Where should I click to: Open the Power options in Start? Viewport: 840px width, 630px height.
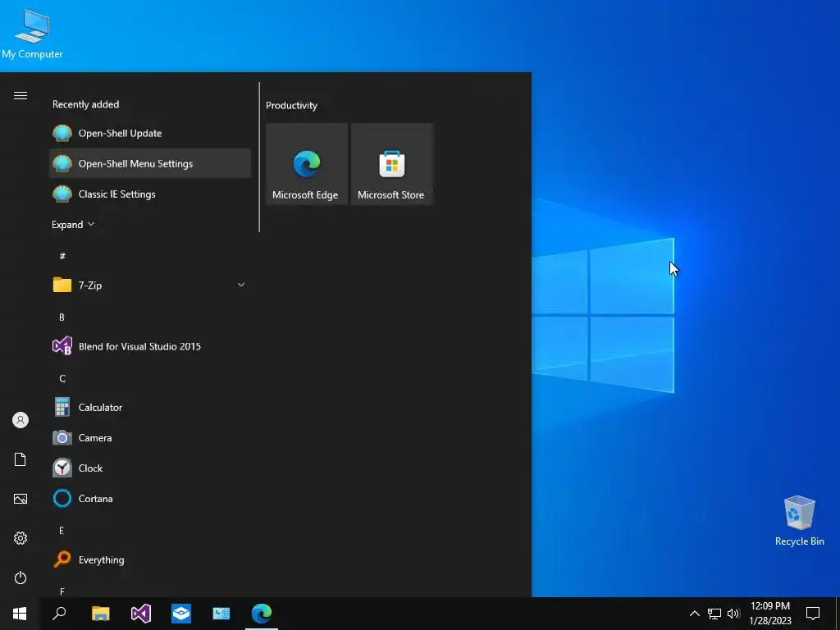point(21,577)
